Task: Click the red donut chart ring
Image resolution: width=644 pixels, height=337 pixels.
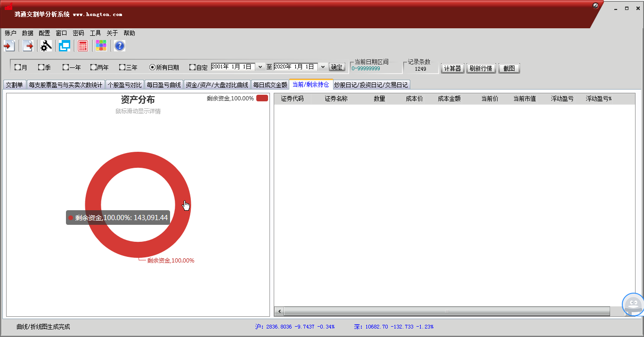Action: click(x=138, y=160)
